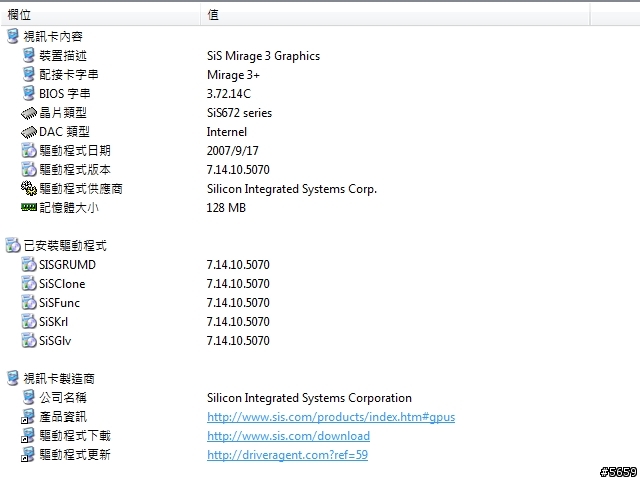Select the BIOS 字串 row
Image resolution: width=640 pixels, height=480 pixels.
click(x=320, y=94)
